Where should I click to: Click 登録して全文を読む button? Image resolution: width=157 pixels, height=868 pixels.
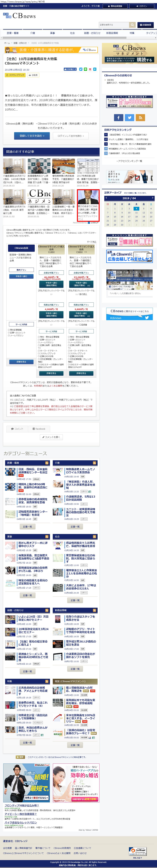(32, 136)
